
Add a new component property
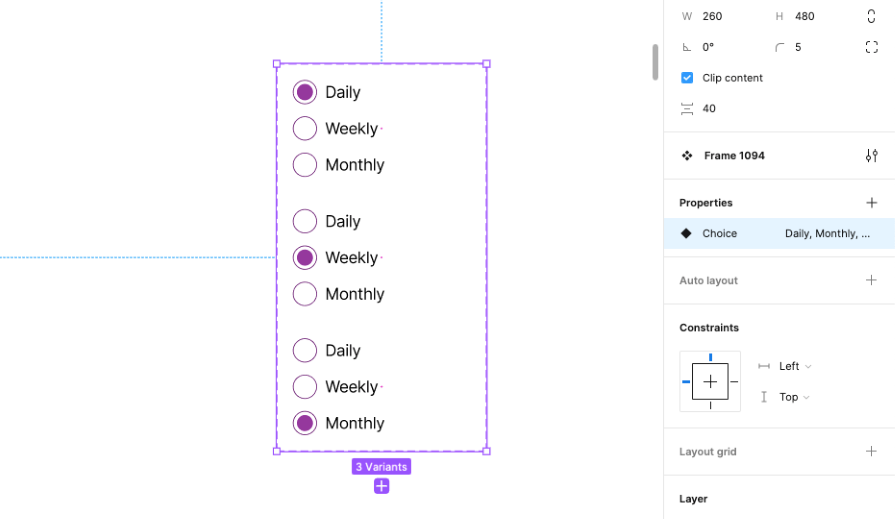click(871, 203)
